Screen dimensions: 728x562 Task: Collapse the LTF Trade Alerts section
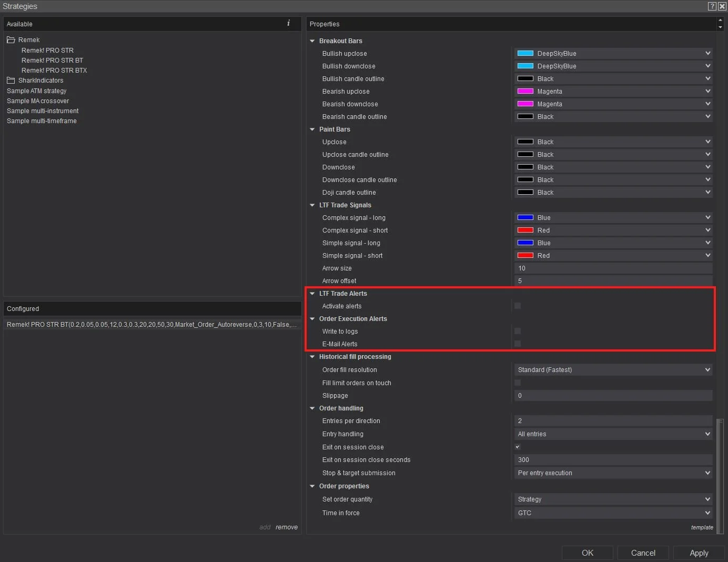tap(312, 294)
